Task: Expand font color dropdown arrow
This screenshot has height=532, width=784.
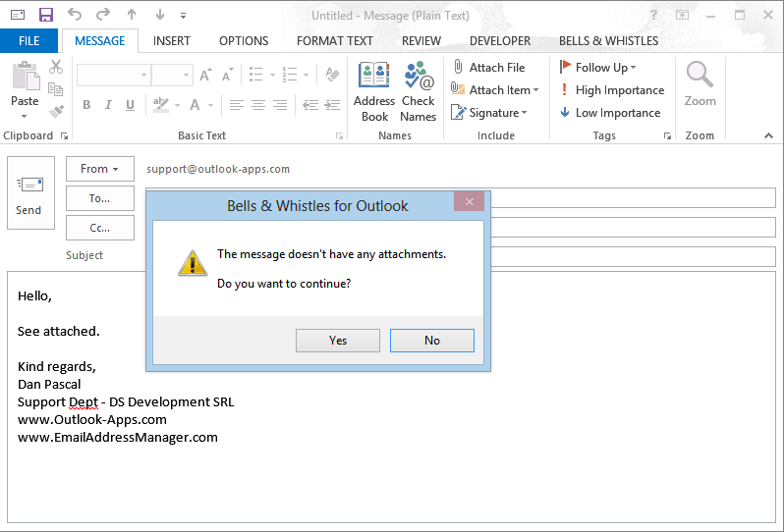Action: click(x=210, y=105)
